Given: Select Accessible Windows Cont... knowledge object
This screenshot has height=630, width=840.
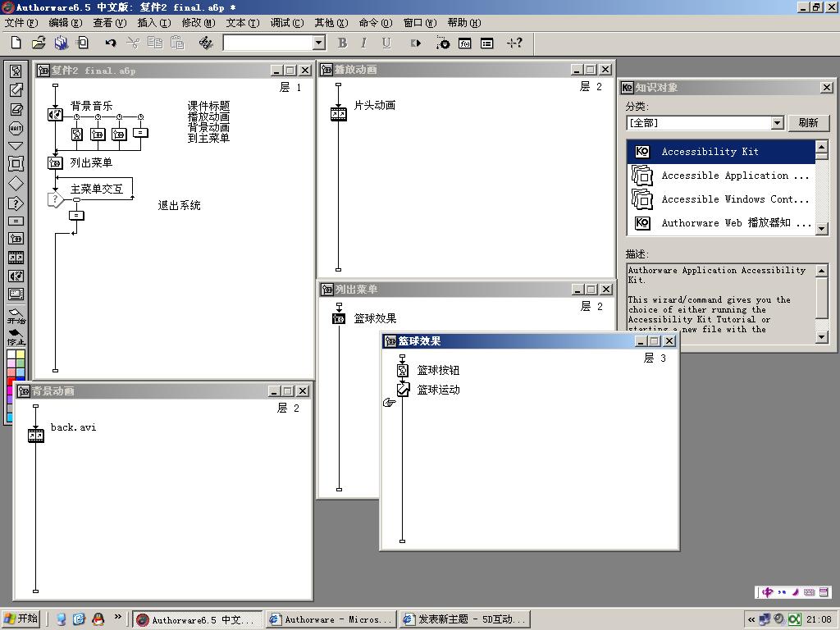Looking at the screenshot, I should 721,199.
